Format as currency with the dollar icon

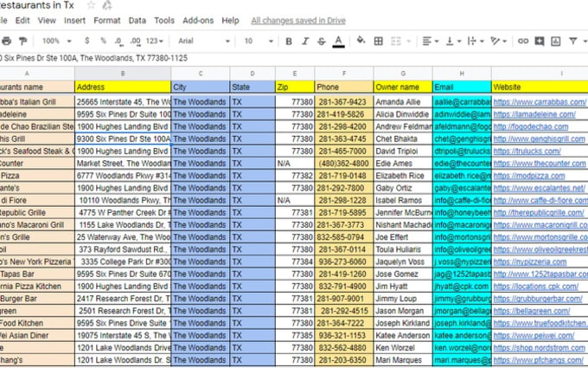[x=87, y=41]
